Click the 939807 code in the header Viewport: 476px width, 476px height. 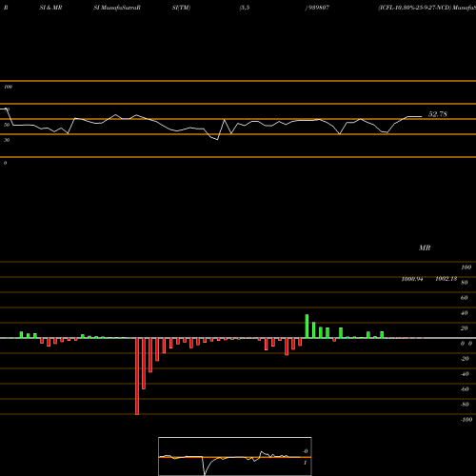[x=318, y=8]
